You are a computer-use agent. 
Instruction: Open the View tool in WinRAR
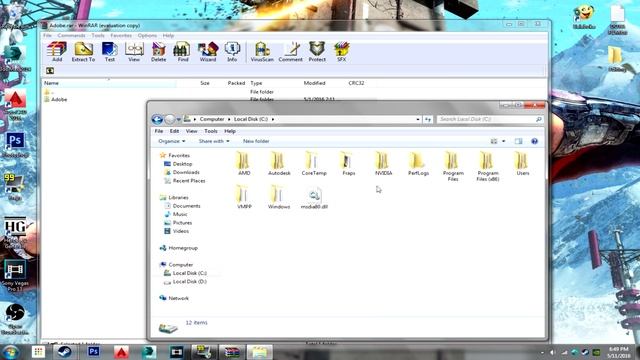134,52
